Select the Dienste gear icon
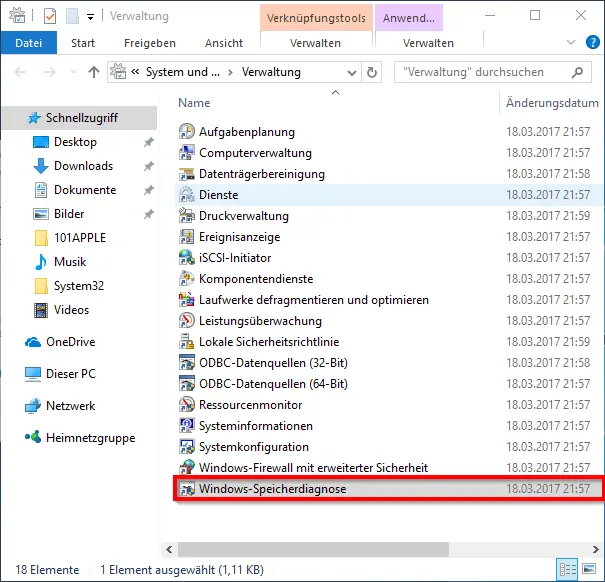605x582 pixels. [x=187, y=195]
